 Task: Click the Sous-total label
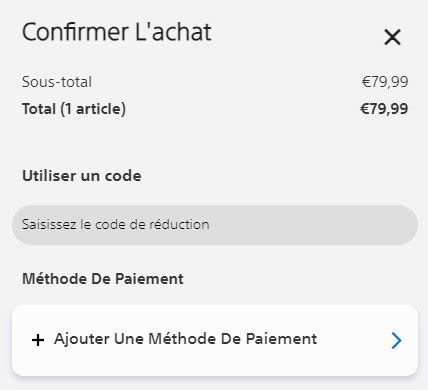(57, 82)
